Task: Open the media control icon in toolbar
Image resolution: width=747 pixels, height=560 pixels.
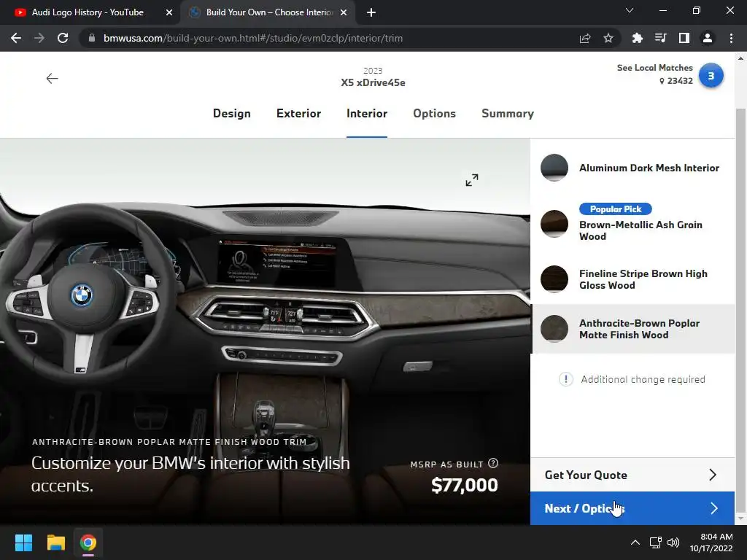Action: coord(660,38)
